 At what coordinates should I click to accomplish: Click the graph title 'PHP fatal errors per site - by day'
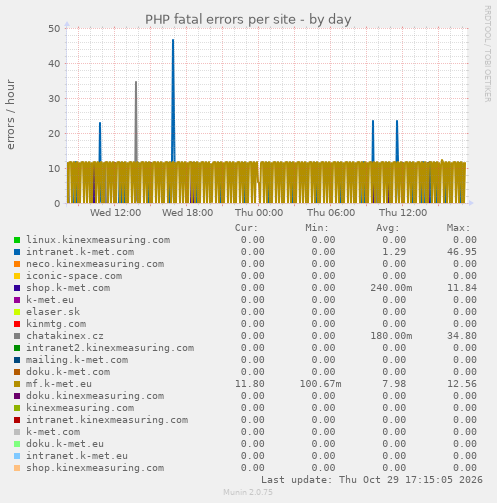[248, 20]
